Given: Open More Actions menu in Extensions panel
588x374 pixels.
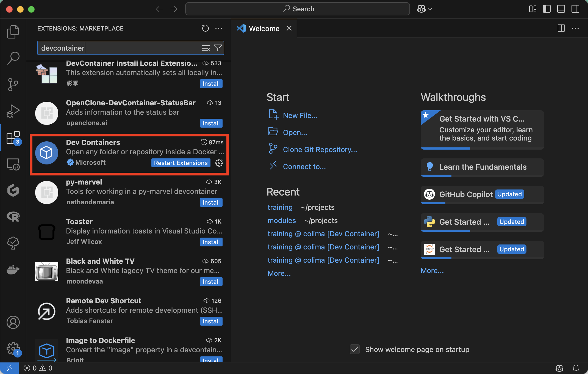Looking at the screenshot, I should click(x=219, y=28).
